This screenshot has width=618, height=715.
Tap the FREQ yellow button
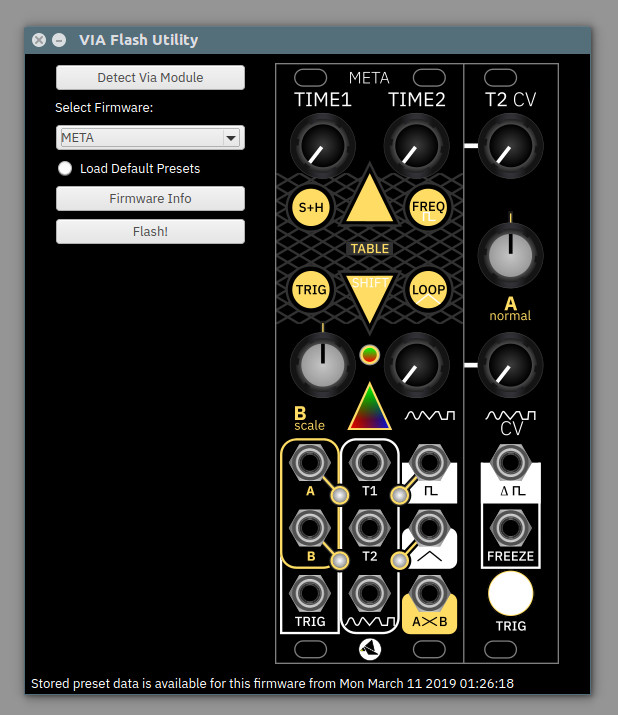coord(428,207)
